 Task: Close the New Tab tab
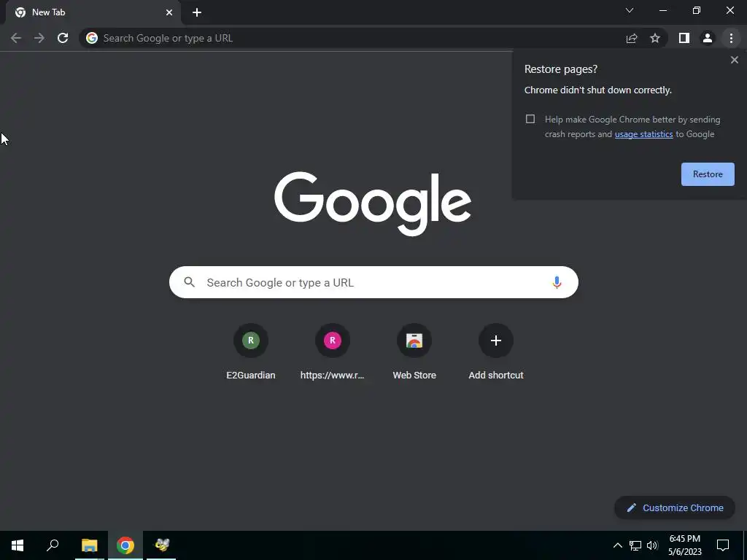(x=169, y=12)
